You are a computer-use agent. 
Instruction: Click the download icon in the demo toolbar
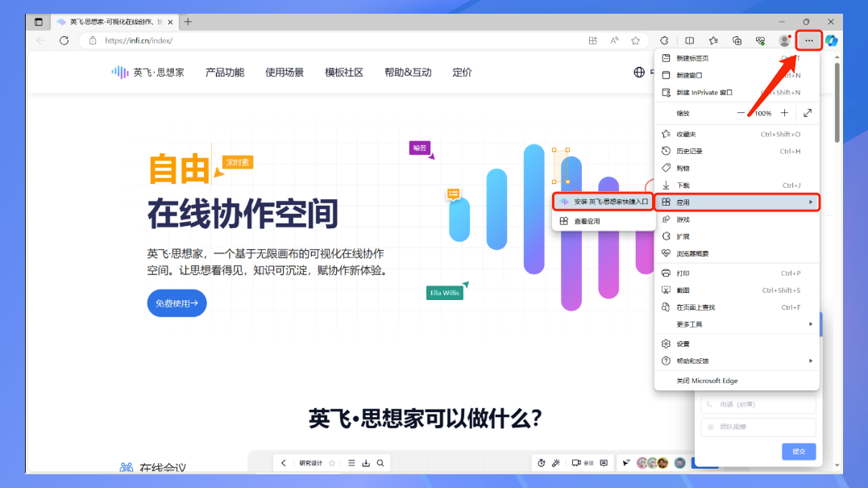point(366,463)
